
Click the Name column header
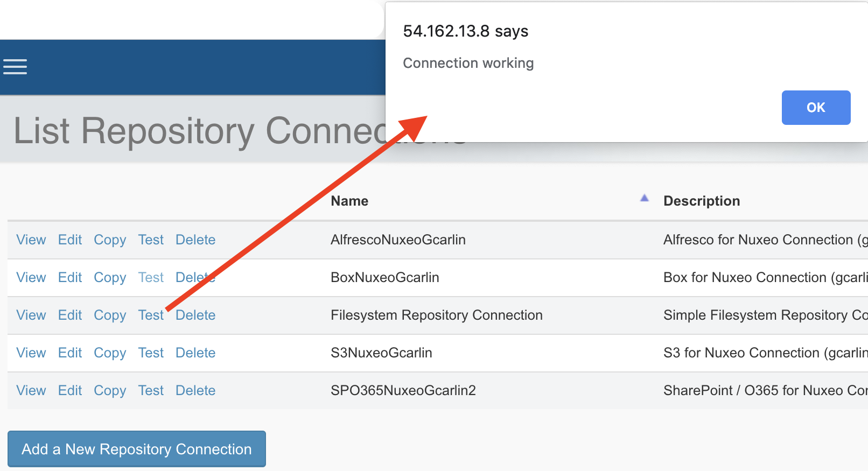tap(349, 201)
